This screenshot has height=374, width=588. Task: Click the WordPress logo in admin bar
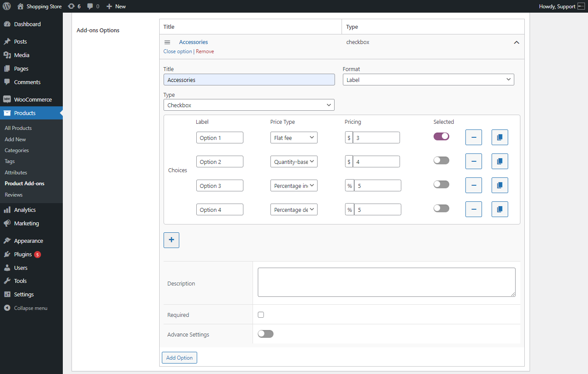(x=7, y=6)
